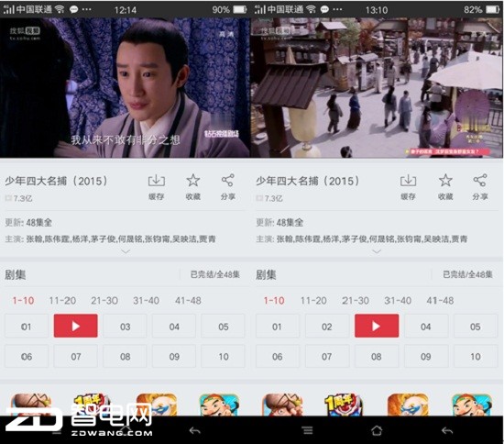Screen dimensions: 504x444
Task: Select episode range 31-40 in left screen
Action: click(147, 301)
